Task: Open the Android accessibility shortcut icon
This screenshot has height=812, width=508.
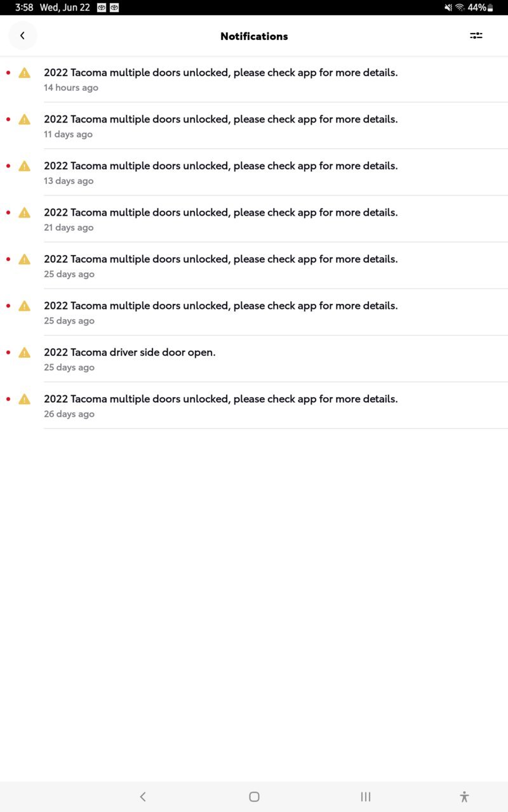Action: tap(464, 797)
